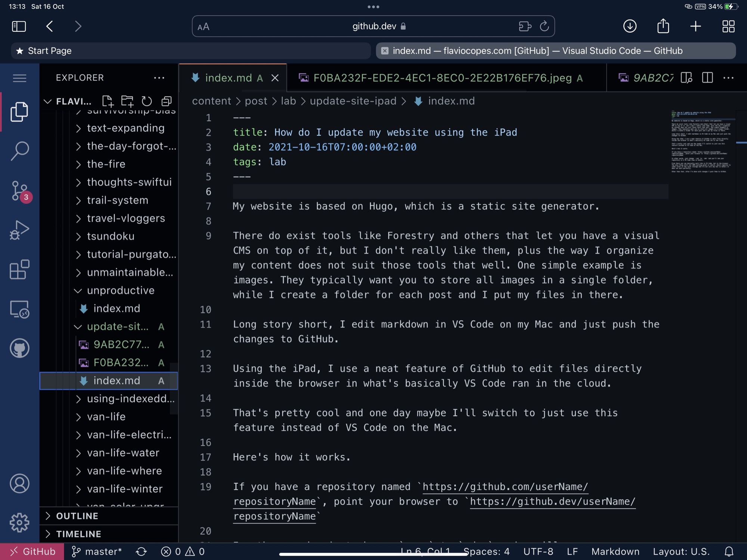Open the Search view in activity bar

(x=19, y=151)
